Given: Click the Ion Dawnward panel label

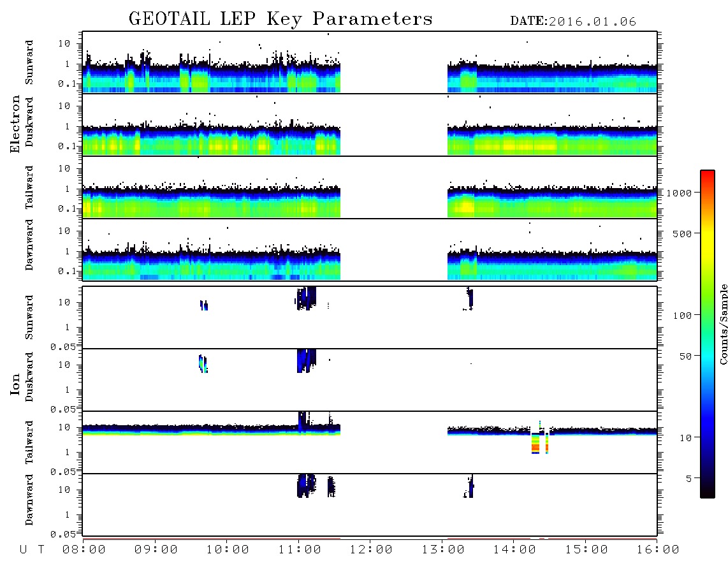Looking at the screenshot, I should 29,500.
